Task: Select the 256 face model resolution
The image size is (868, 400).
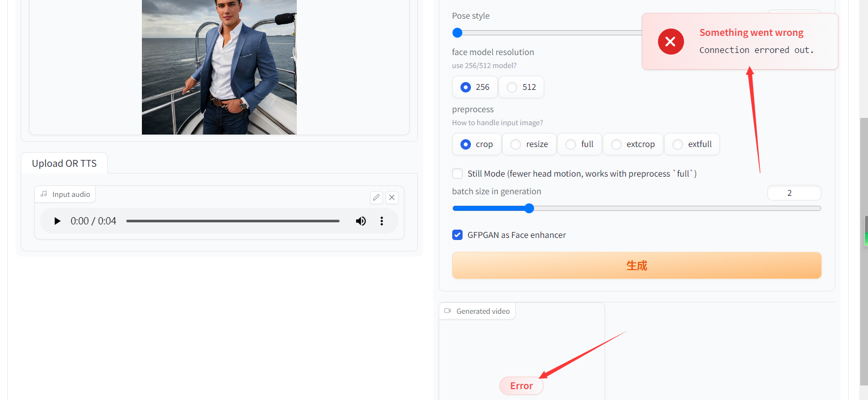Action: point(475,87)
